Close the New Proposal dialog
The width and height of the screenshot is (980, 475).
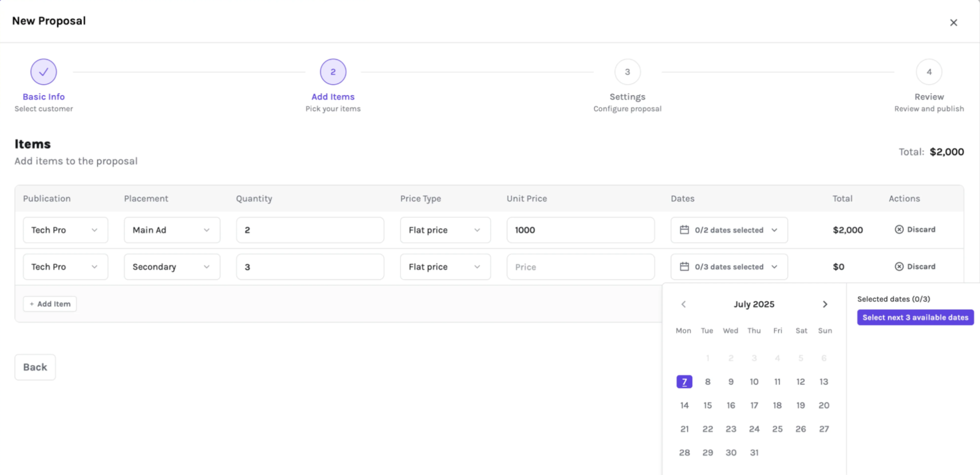pos(953,22)
